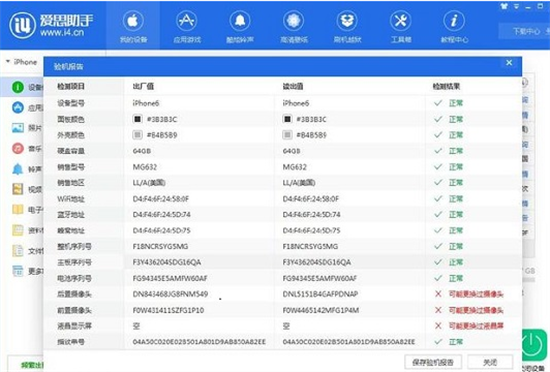Viewport: 550px width, 372px height.
Task: Click the #B4B5B9 shell color swatch in read column
Action: point(287,135)
